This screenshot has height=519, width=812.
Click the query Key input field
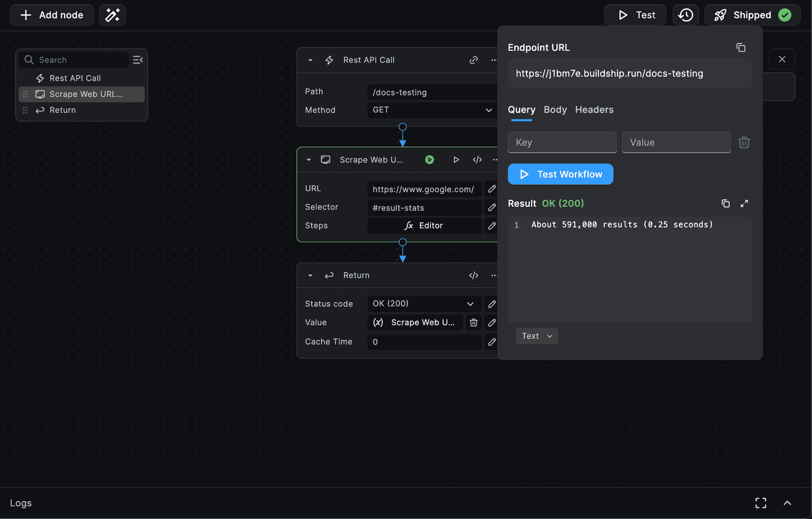pyautogui.click(x=562, y=142)
